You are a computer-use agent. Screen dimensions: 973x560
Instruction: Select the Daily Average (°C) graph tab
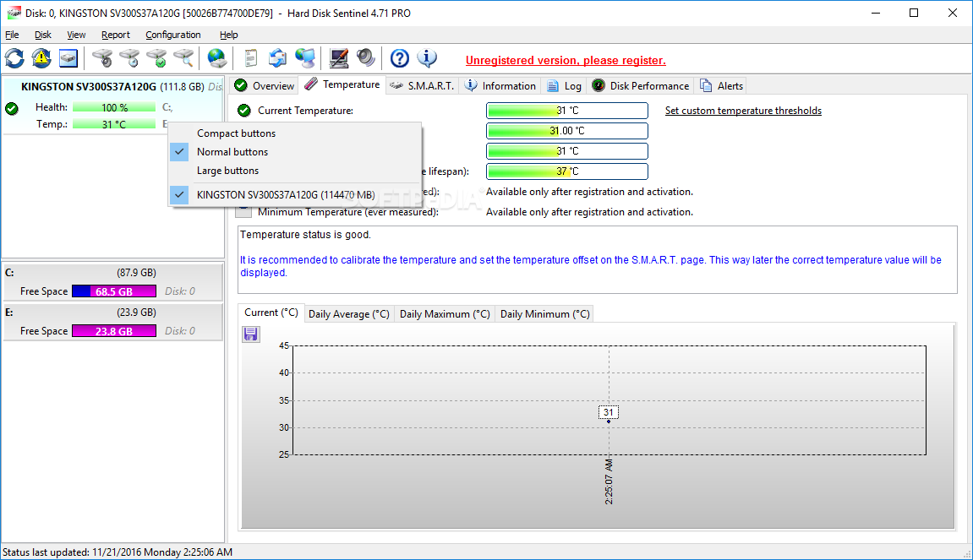349,314
